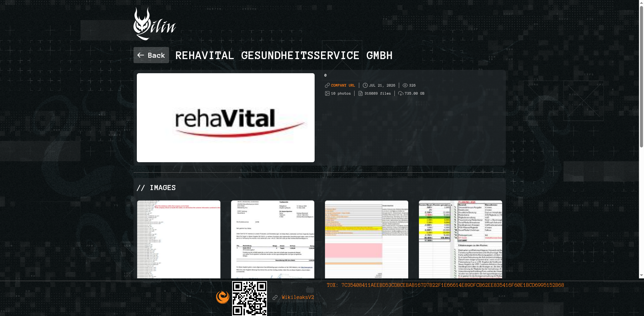Click the rehaVital company logo image
Viewport: 644px width, 316px height.
(x=226, y=118)
